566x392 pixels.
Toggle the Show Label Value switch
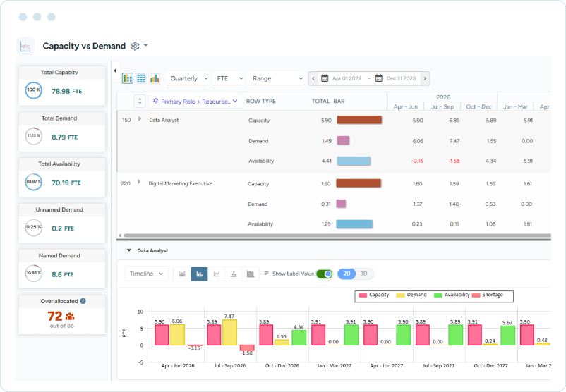tap(324, 274)
